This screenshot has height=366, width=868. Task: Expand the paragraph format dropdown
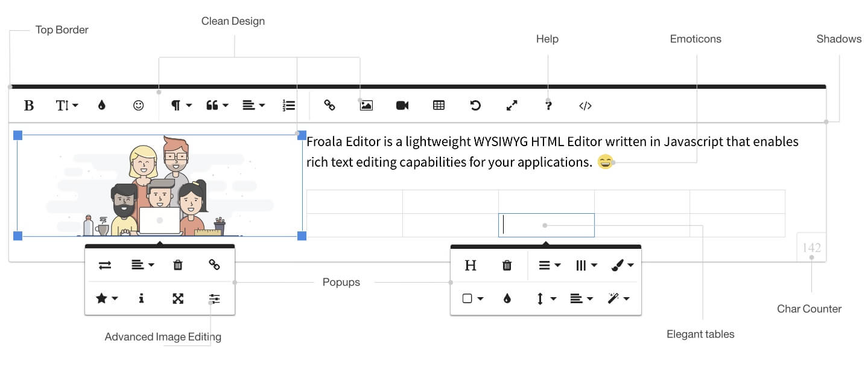click(181, 106)
